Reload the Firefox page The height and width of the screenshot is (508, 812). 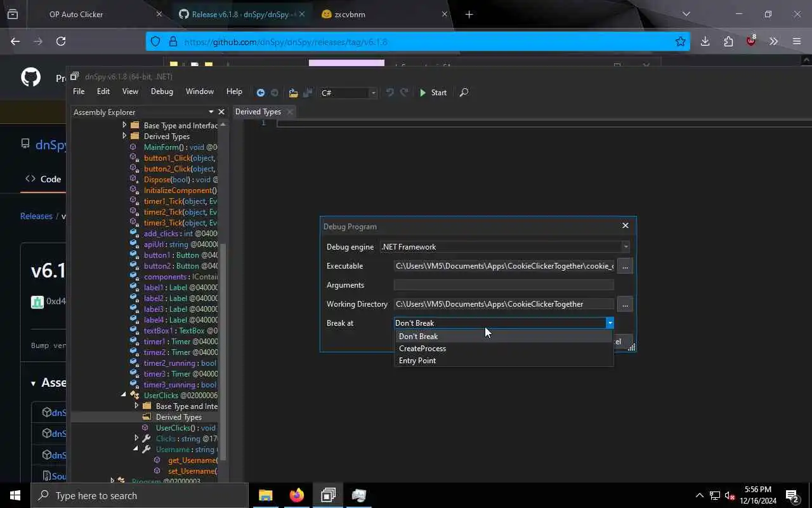click(x=61, y=41)
